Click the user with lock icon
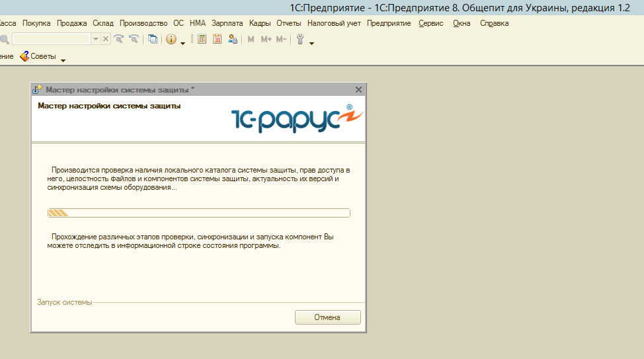 (233, 39)
